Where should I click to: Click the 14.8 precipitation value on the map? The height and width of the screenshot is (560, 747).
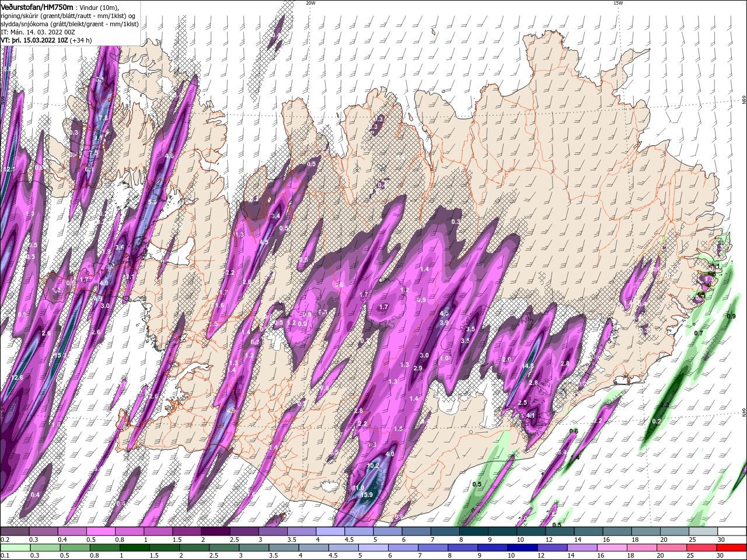coord(528,366)
